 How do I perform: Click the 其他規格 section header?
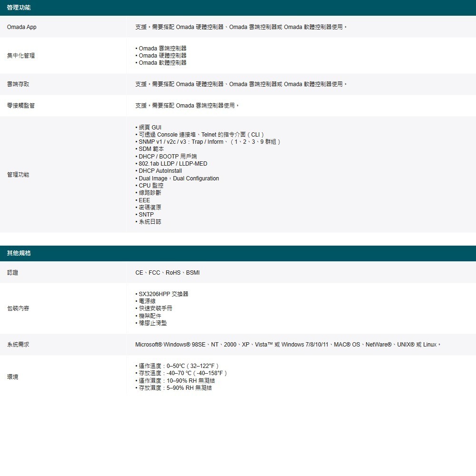click(x=19, y=253)
